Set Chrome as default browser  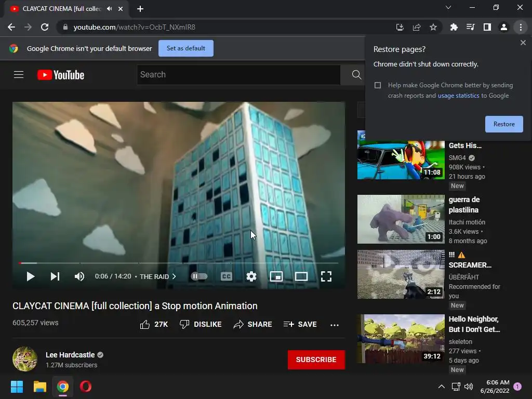point(186,48)
